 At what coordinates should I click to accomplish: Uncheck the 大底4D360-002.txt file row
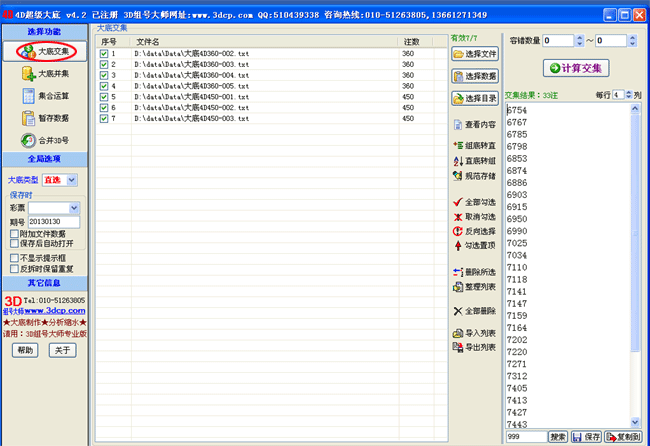tap(104, 53)
